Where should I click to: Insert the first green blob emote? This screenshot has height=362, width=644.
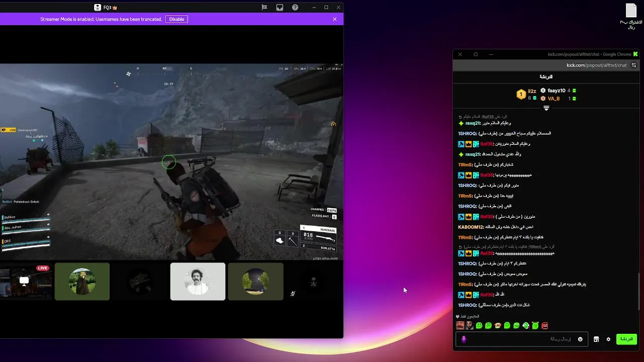pyautogui.click(x=479, y=326)
